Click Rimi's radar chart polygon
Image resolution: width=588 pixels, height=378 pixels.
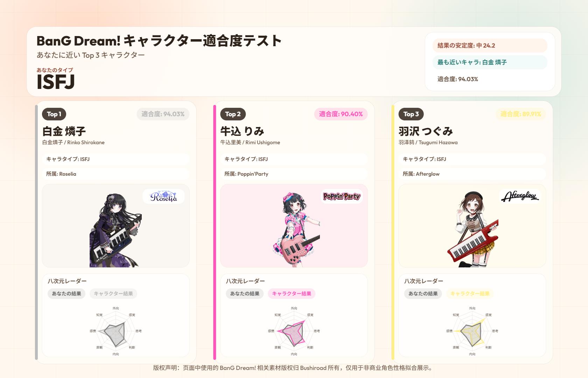(x=294, y=331)
